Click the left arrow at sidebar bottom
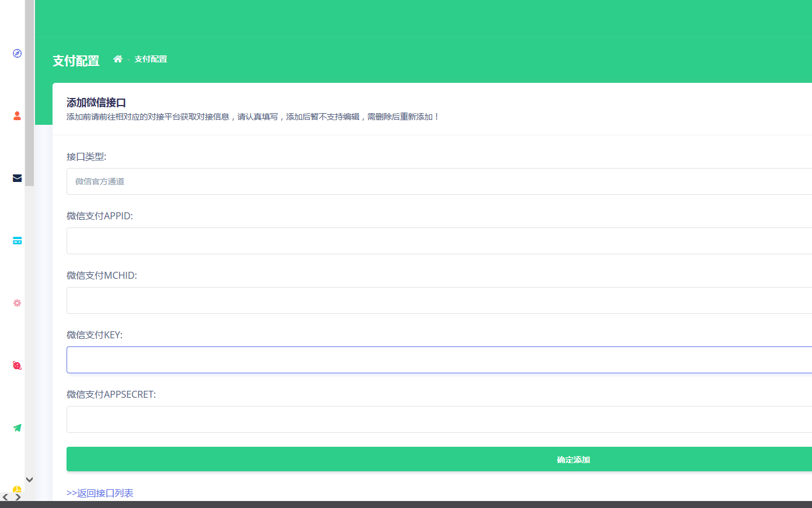Screen dimensions: 812x508 point(5,498)
